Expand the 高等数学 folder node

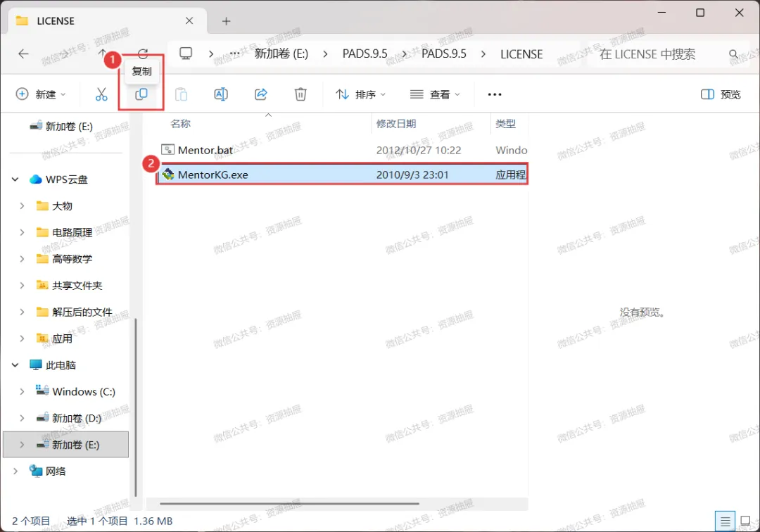pyautogui.click(x=22, y=259)
